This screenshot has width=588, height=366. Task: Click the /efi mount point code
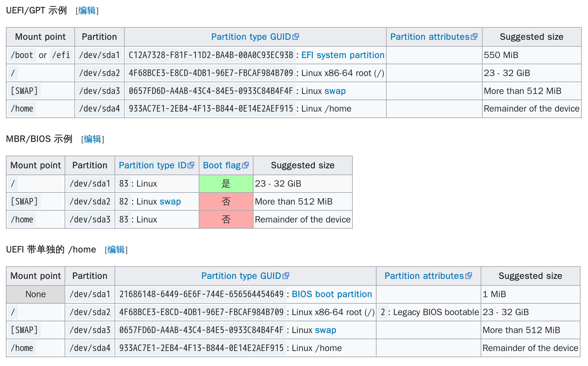(x=61, y=55)
